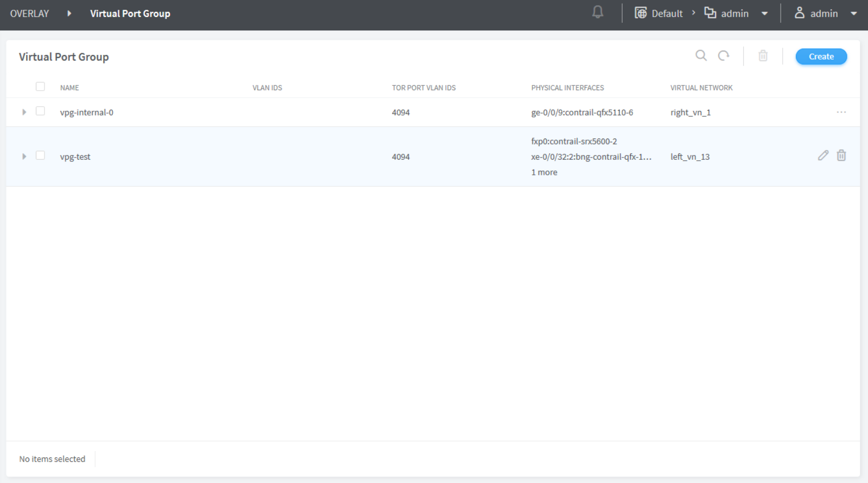
Task: Open the notifications bell
Action: click(x=598, y=12)
